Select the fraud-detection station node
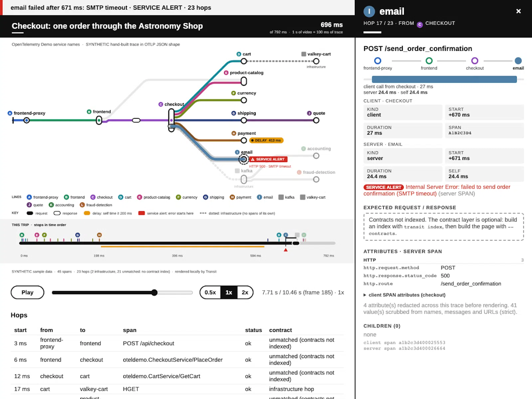Viewport: 532px width, 399px height. [x=316, y=180]
